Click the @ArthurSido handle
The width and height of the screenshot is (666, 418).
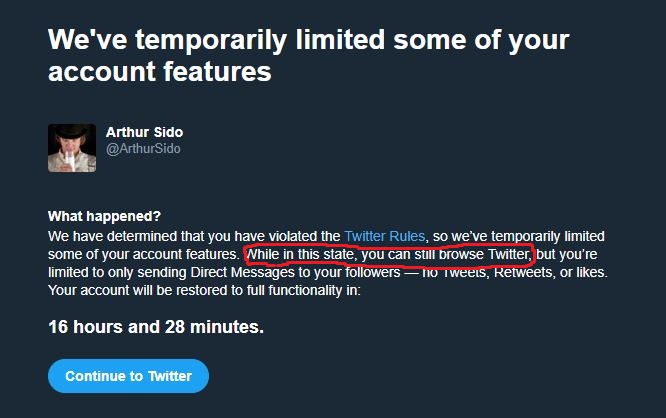(x=143, y=149)
